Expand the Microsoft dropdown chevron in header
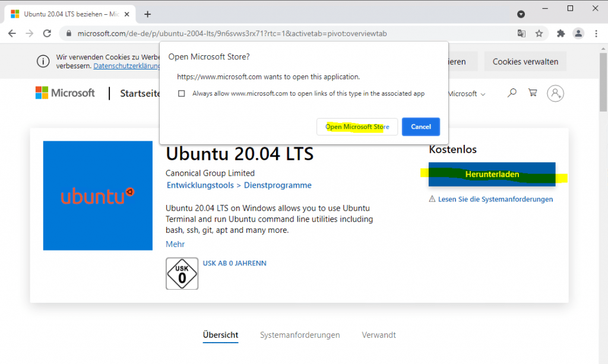Screen dimensions: 608x364 click(x=483, y=94)
